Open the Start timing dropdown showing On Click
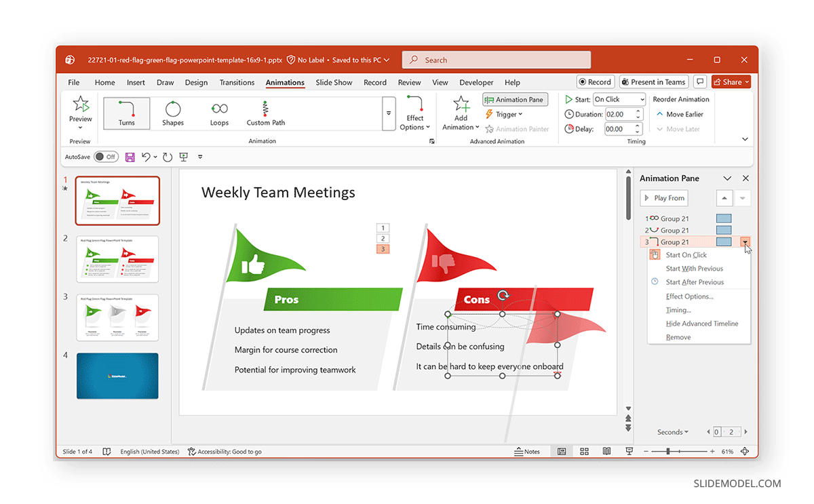Screen dimensions: 814x504 pos(619,98)
